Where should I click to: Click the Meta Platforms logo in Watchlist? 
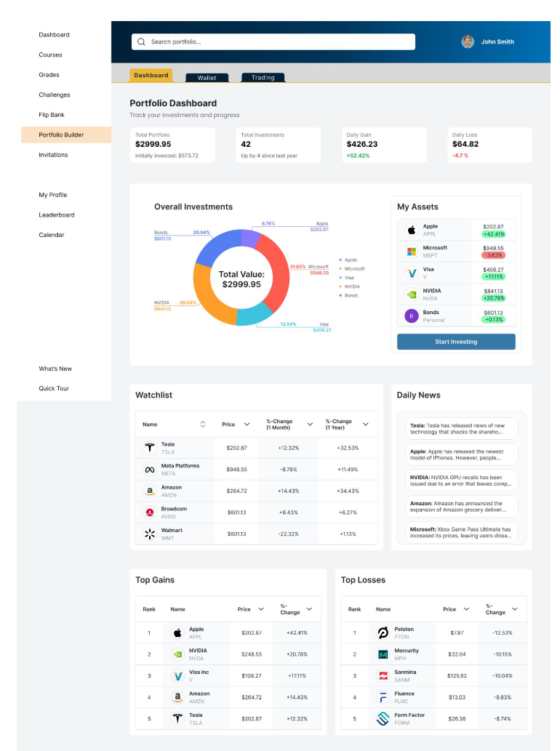point(150,470)
